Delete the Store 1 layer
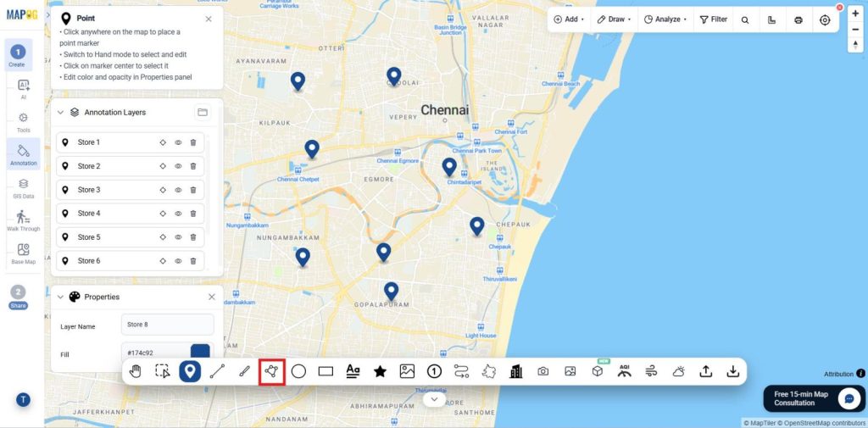The image size is (868, 428). tap(193, 142)
